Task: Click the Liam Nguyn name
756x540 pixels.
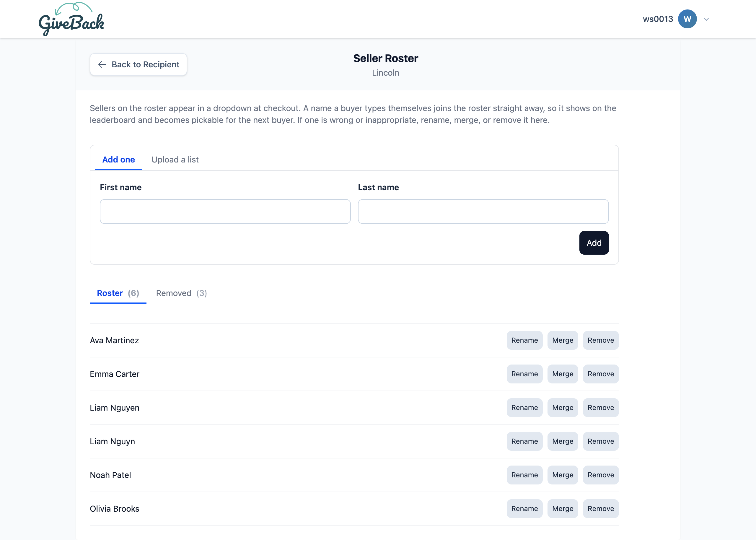Action: click(112, 441)
